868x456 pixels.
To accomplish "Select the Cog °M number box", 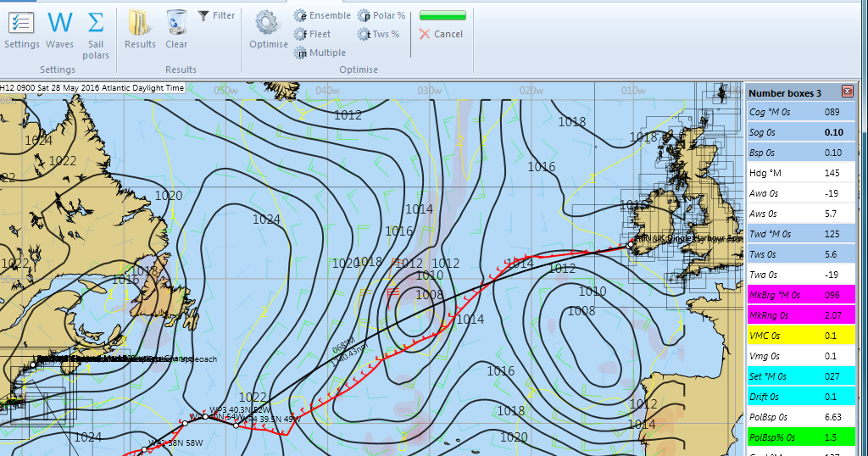I will (x=800, y=112).
